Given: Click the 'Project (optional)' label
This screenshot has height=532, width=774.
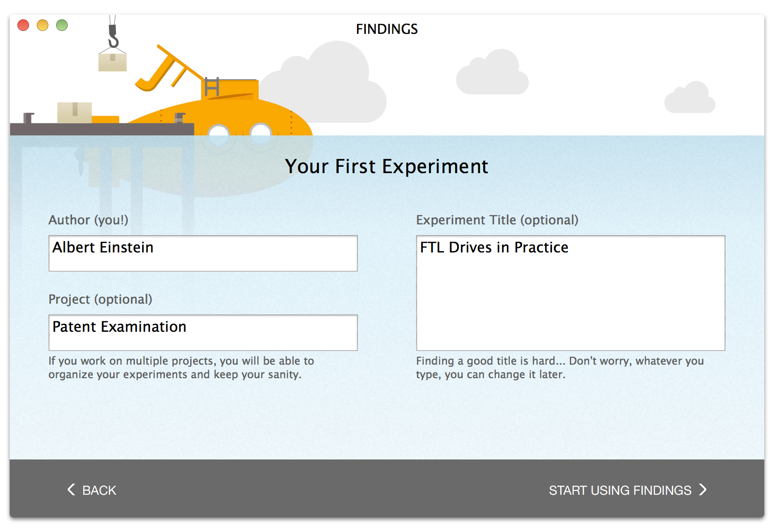Looking at the screenshot, I should tap(100, 299).
